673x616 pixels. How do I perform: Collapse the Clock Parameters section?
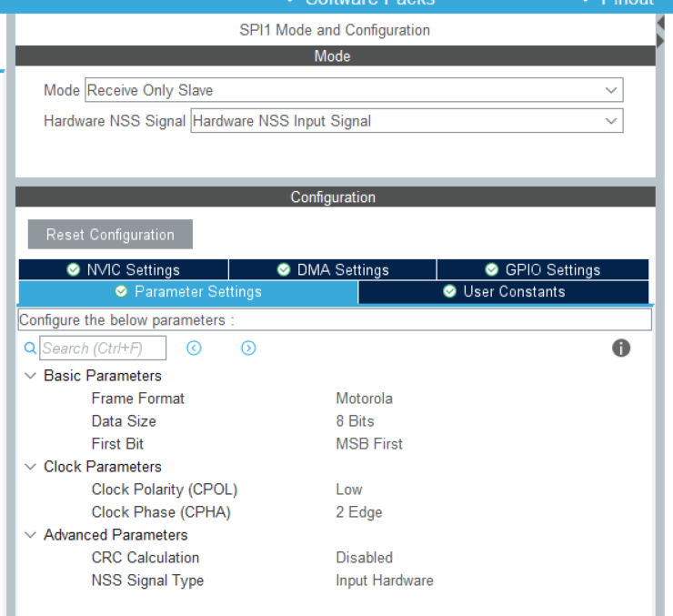click(30, 467)
